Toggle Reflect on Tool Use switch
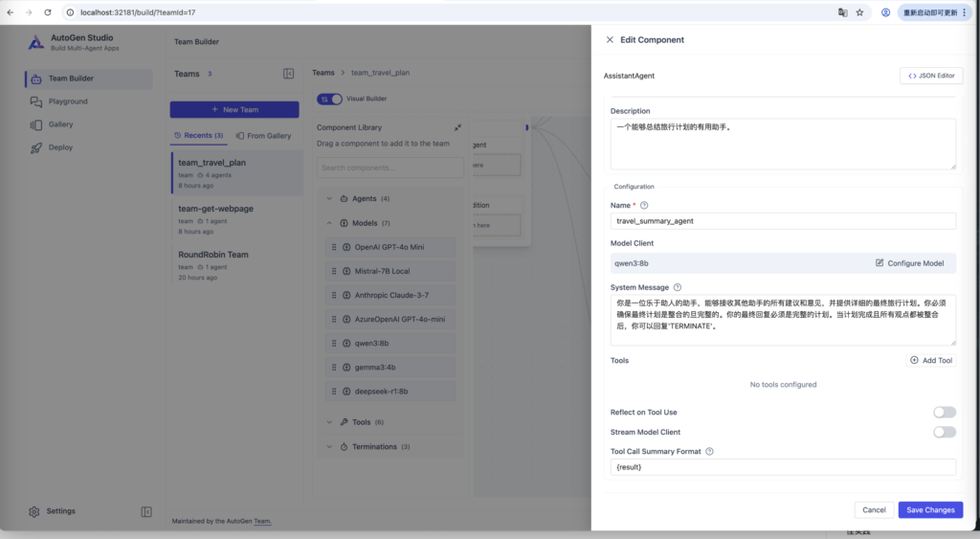This screenshot has width=980, height=539. tap(945, 412)
